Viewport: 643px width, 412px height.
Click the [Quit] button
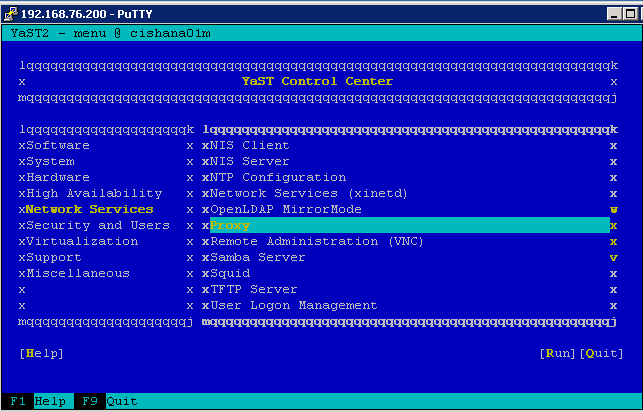pyautogui.click(x=602, y=353)
